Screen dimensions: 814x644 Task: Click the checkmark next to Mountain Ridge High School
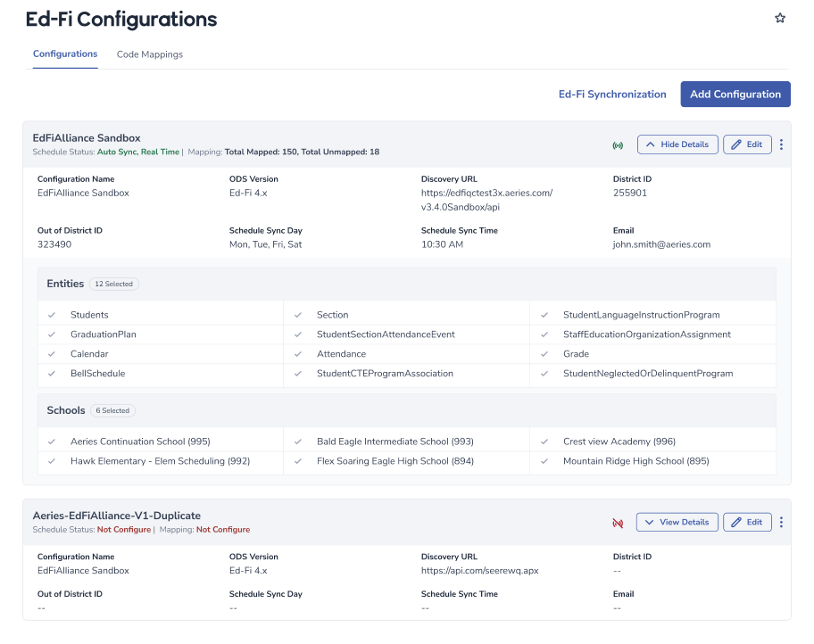[x=544, y=461]
